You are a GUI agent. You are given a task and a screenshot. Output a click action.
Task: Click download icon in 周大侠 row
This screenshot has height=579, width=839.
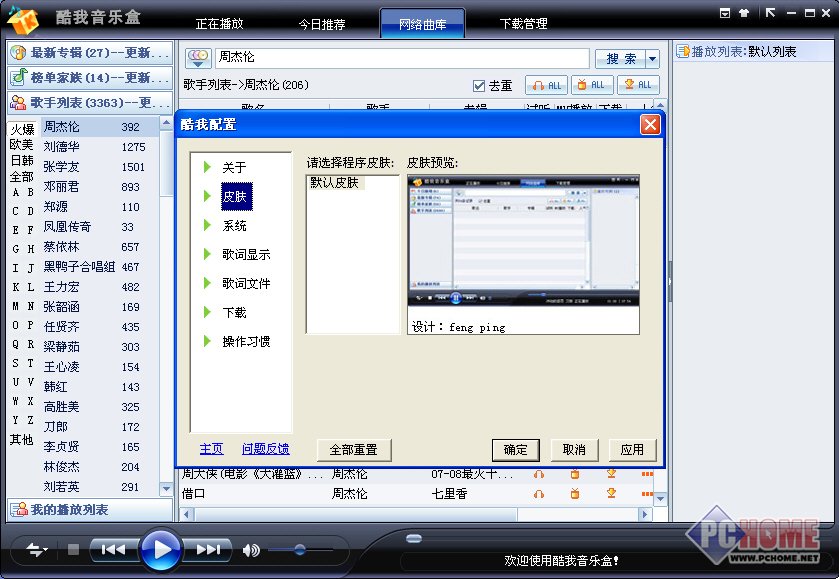[x=611, y=474]
